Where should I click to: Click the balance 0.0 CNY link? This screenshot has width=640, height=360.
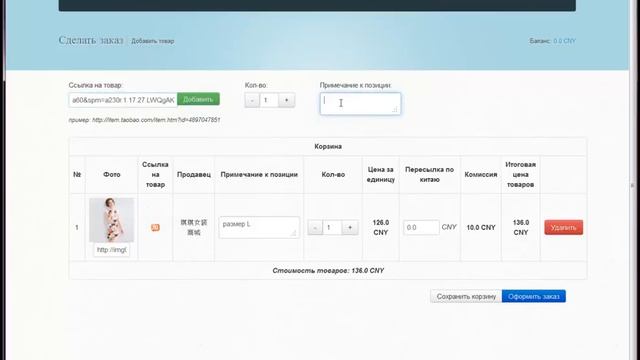tap(564, 41)
